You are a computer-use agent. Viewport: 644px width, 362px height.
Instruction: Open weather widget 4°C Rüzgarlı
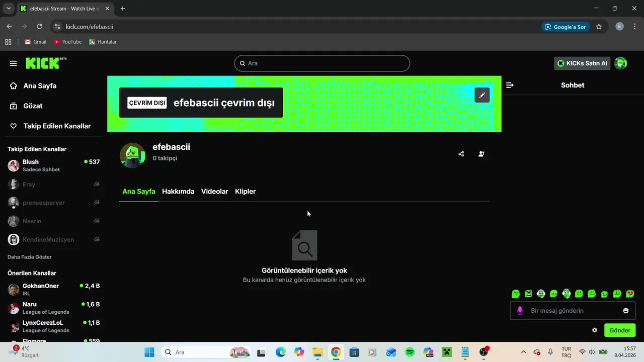pyautogui.click(x=24, y=352)
